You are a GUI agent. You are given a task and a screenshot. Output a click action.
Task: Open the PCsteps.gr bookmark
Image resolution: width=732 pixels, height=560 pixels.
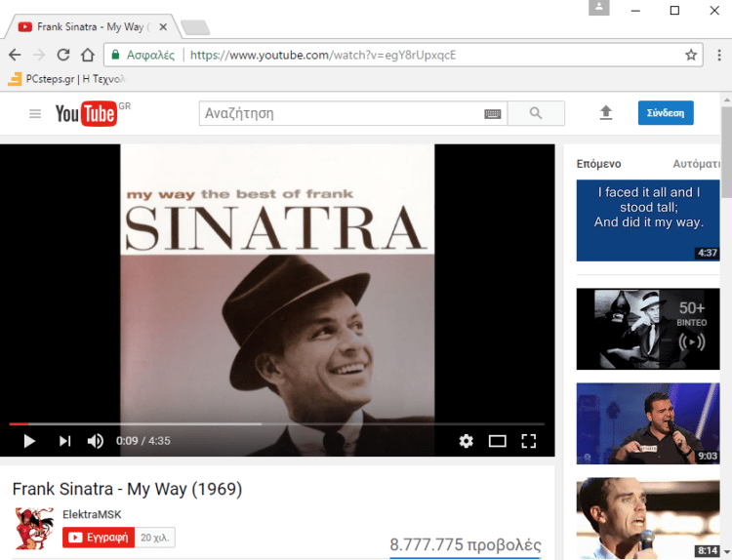pos(66,79)
